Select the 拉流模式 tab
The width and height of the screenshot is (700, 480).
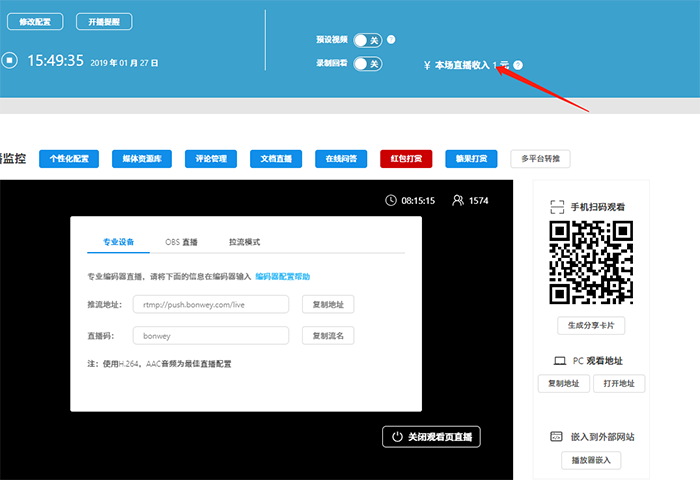pos(244,242)
